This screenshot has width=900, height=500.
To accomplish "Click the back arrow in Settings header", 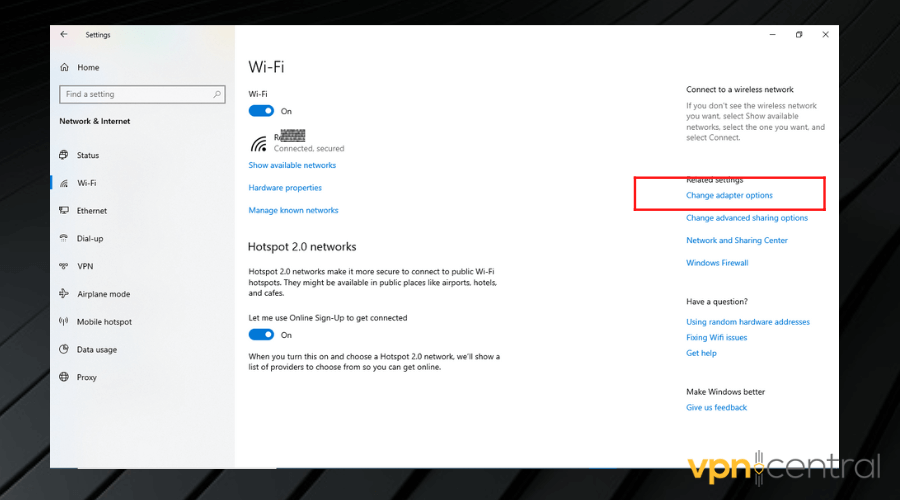I will point(64,34).
